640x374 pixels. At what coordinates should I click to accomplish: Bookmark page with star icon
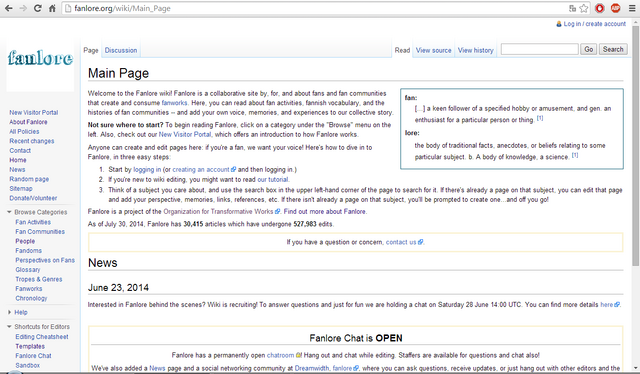click(584, 8)
